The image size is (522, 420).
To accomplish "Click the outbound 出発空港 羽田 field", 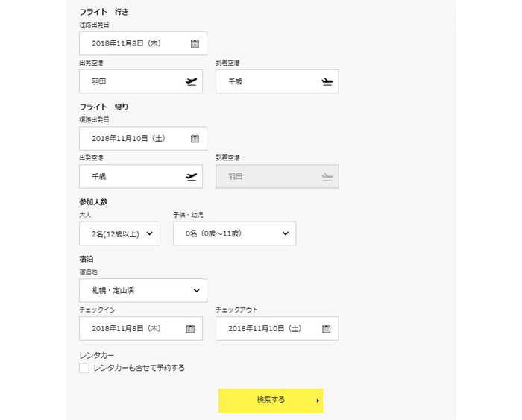I will point(141,81).
